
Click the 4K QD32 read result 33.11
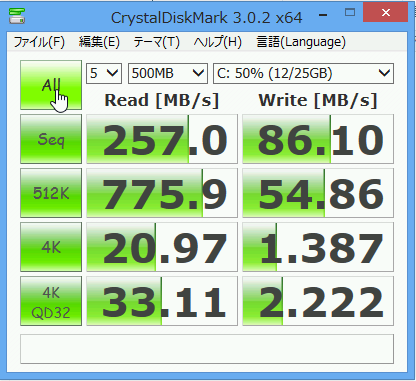click(162, 301)
